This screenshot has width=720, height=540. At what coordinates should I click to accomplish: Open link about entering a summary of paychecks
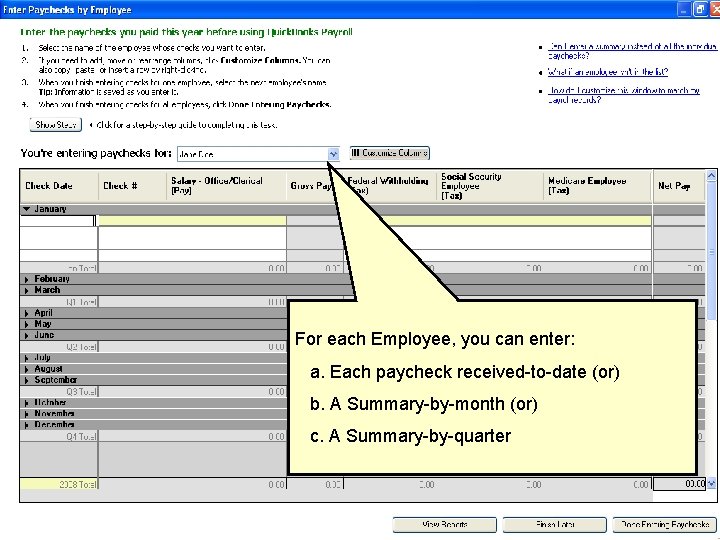632,51
